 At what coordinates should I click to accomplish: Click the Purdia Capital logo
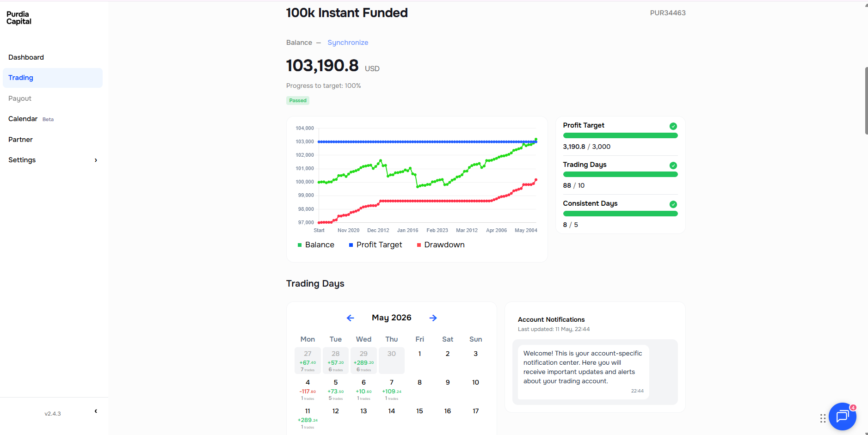pos(19,18)
